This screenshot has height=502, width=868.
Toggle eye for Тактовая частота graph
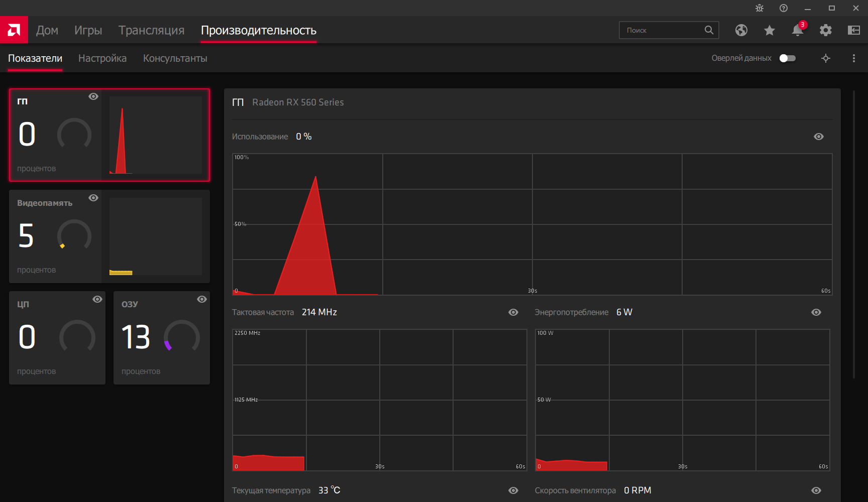(513, 312)
